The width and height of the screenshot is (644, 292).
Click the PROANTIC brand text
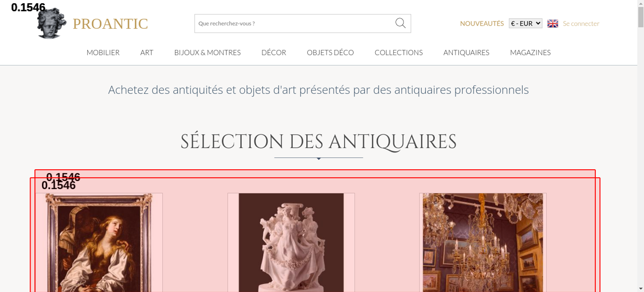pyautogui.click(x=110, y=24)
